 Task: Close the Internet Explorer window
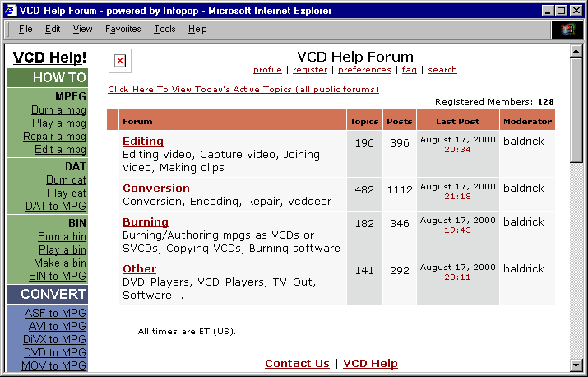tap(576, 11)
